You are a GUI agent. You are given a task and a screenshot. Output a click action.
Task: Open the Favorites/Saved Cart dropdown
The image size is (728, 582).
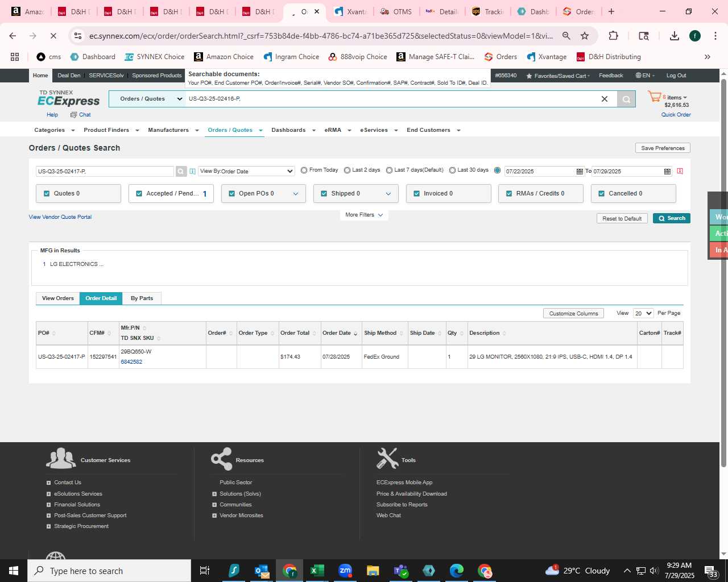tap(558, 76)
